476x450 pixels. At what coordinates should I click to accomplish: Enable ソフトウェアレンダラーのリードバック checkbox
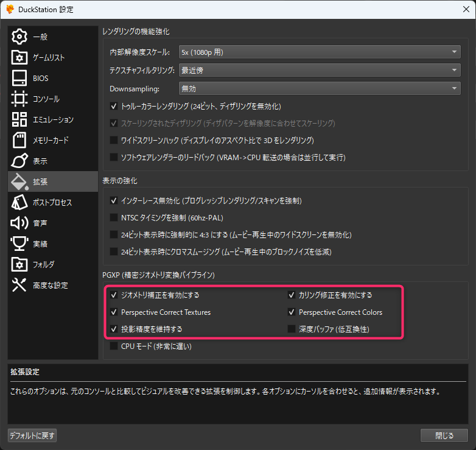click(x=114, y=157)
